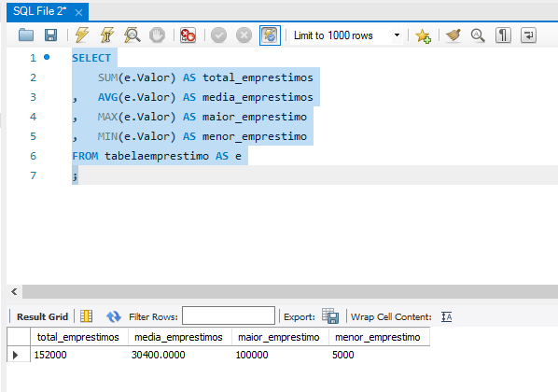Click the Filter Rows input field
This screenshot has width=558, height=392.
[229, 315]
